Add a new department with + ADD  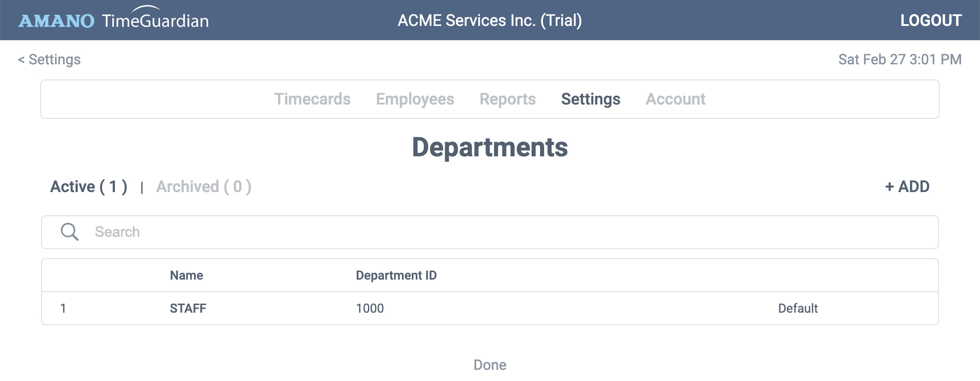point(907,187)
